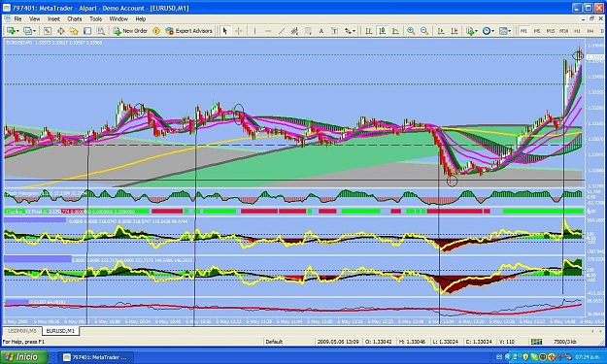Click the highlighted current price label on axis
The image size is (607, 364).
595,57
